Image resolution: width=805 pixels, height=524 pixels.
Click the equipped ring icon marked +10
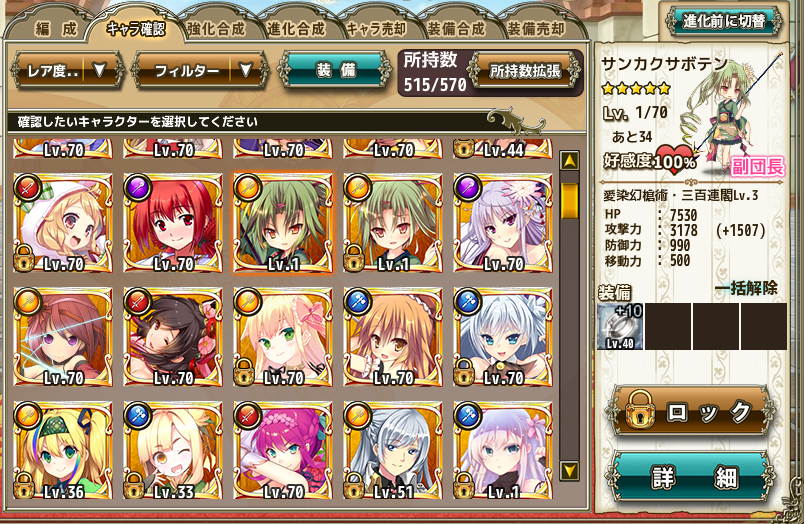coord(620,326)
